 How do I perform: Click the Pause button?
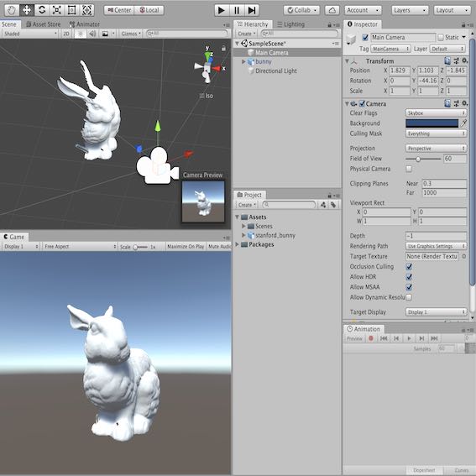click(237, 10)
